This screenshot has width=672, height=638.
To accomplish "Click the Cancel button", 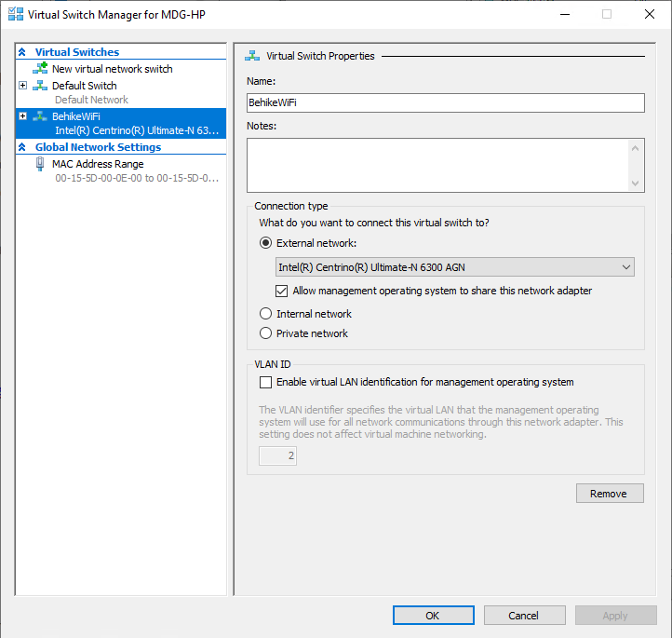I will pos(523,616).
